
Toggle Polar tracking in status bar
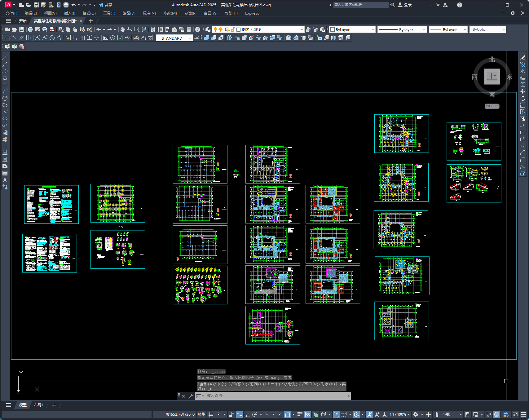click(x=255, y=414)
